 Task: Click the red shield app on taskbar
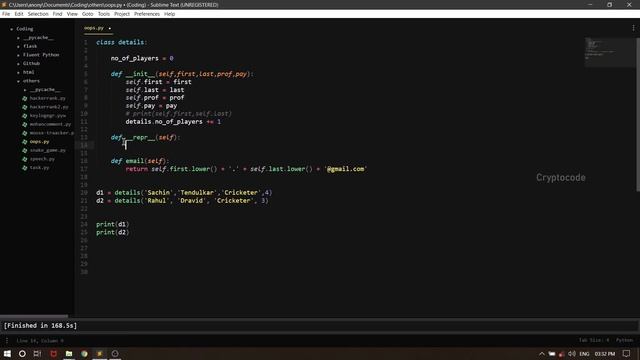coord(53,353)
